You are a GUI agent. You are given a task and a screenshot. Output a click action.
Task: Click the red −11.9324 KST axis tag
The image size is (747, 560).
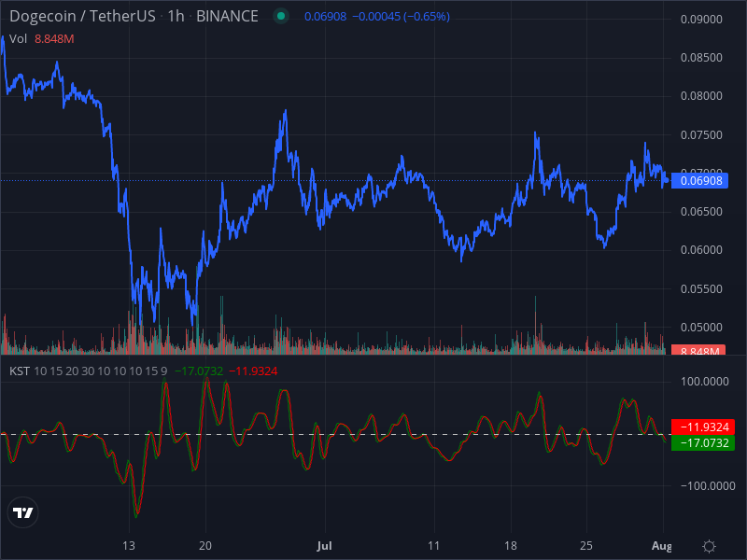click(703, 427)
